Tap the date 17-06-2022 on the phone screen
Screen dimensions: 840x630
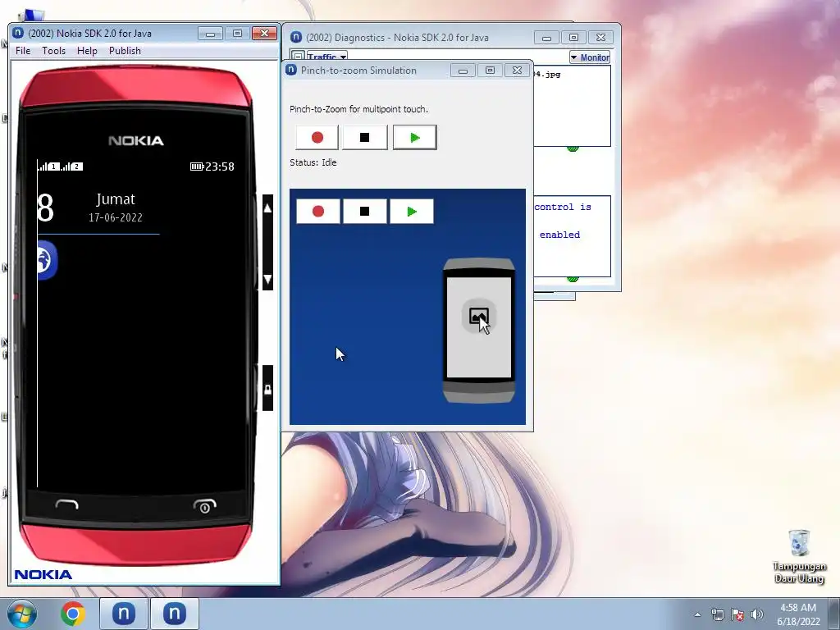coord(116,217)
